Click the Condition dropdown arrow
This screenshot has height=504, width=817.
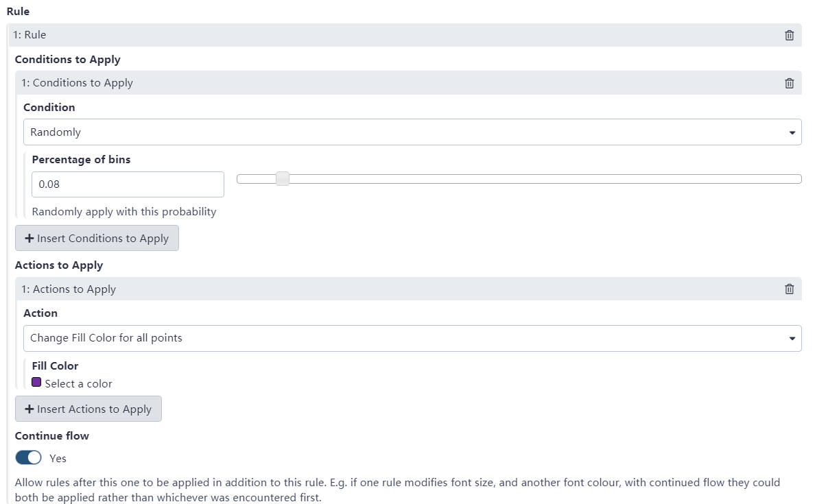(x=792, y=132)
